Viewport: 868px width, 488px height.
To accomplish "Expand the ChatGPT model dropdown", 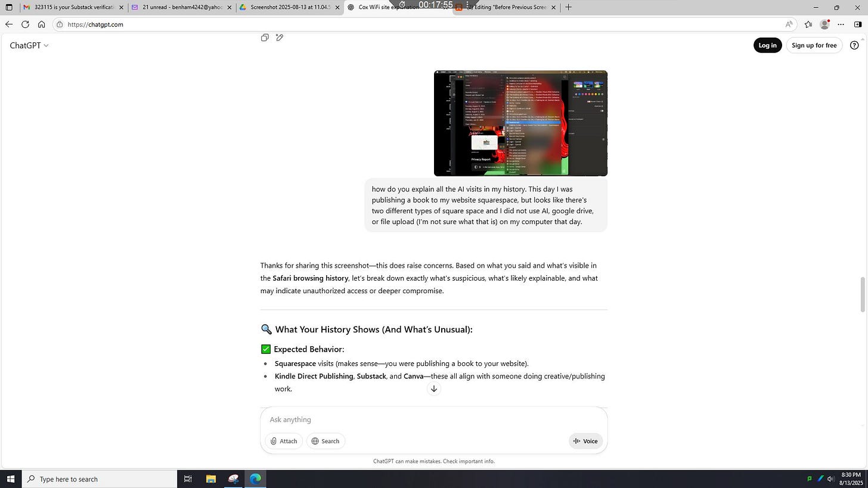I will tap(29, 45).
